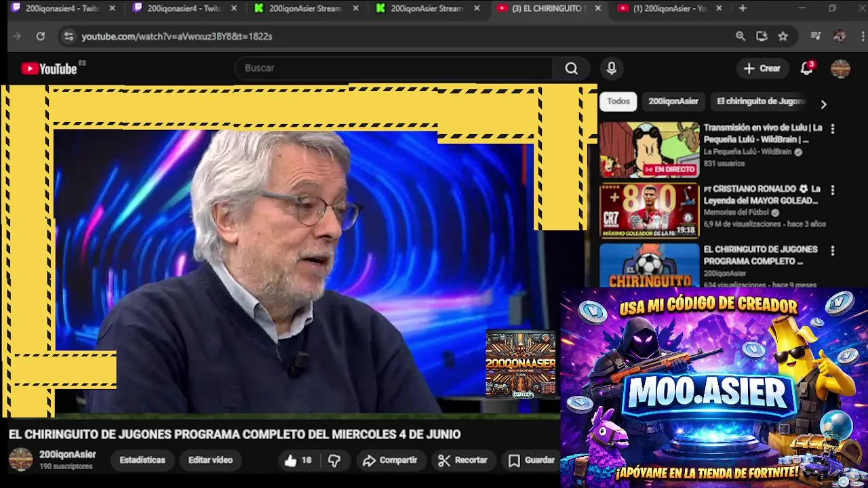Open options for Transmisión en vivo de Lulu

tap(833, 129)
